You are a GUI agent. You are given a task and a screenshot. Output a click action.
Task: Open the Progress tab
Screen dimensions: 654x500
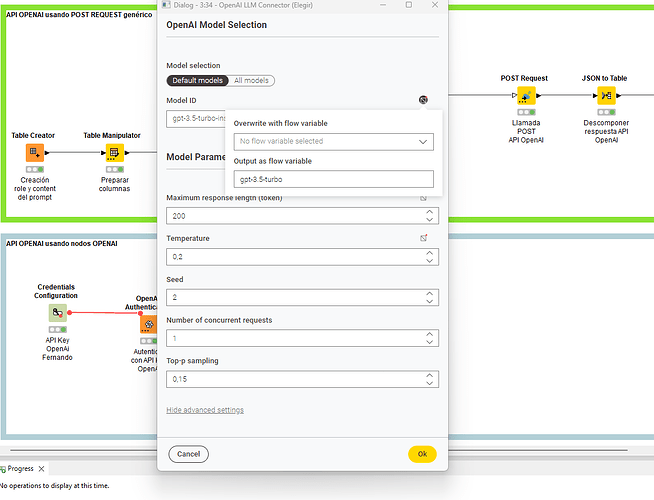[20, 469]
